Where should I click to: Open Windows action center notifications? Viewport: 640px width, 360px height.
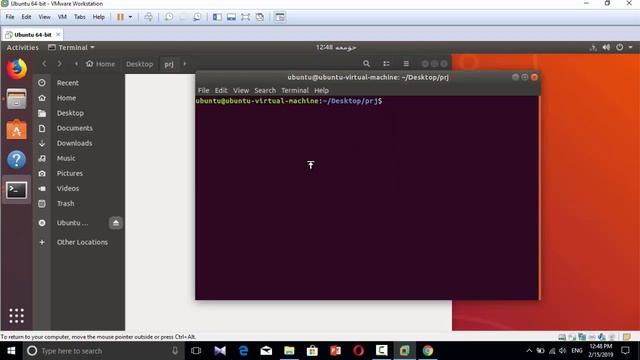(x=625, y=351)
